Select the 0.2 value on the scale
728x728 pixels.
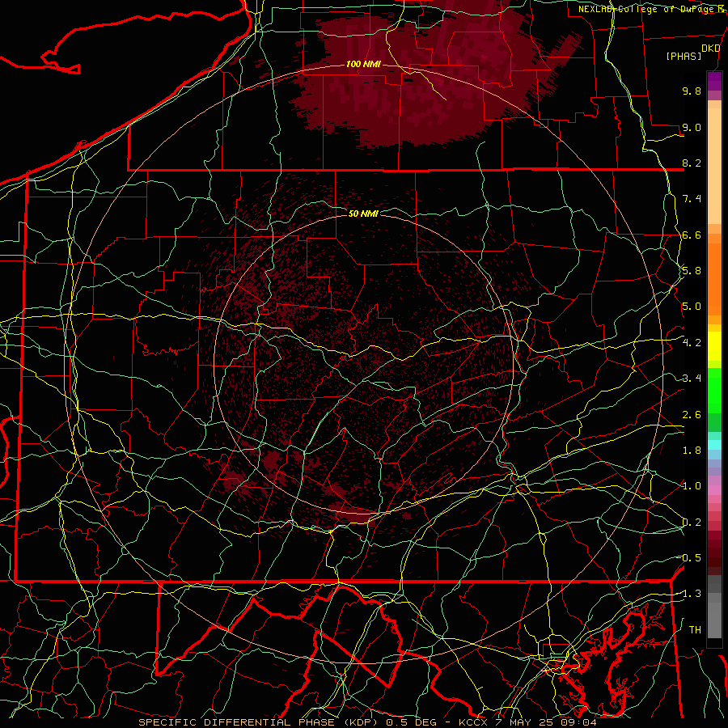(x=692, y=523)
